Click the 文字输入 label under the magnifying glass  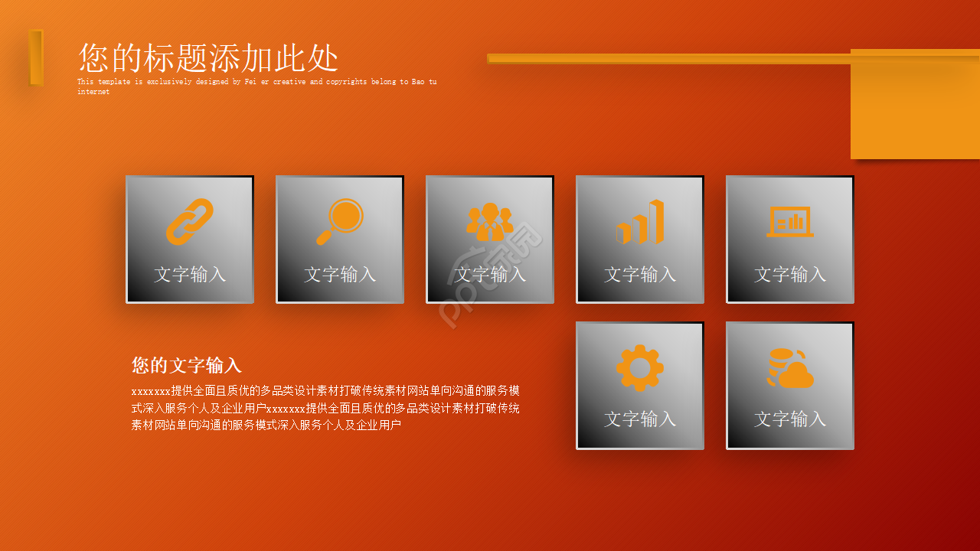click(340, 274)
